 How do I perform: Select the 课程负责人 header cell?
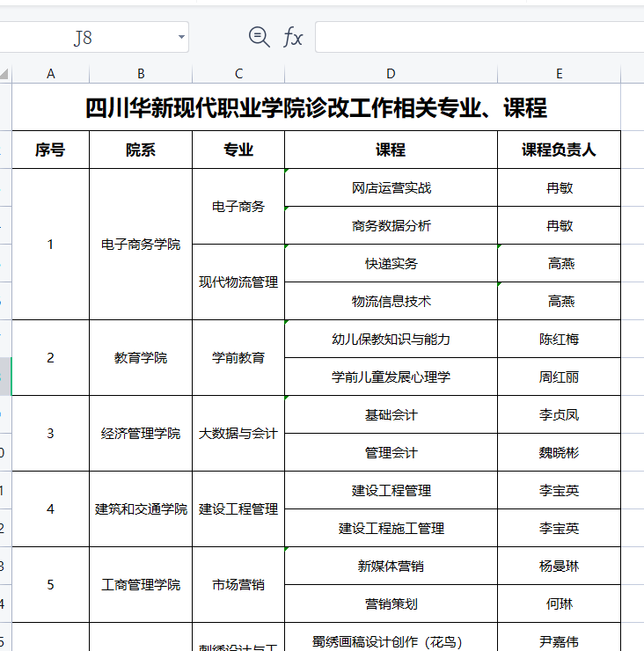pyautogui.click(x=559, y=150)
